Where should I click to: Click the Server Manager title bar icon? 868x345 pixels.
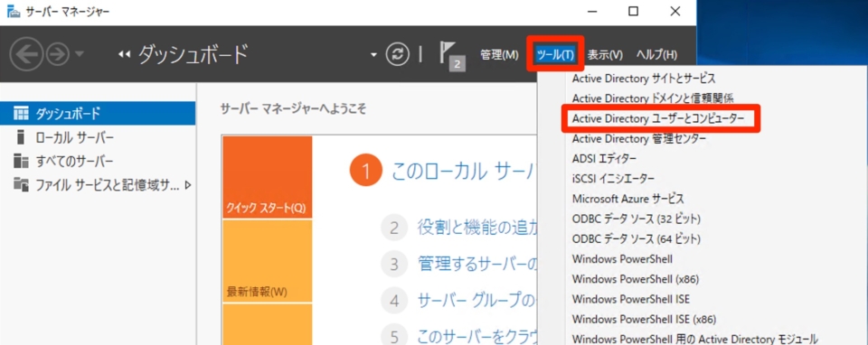pyautogui.click(x=14, y=12)
